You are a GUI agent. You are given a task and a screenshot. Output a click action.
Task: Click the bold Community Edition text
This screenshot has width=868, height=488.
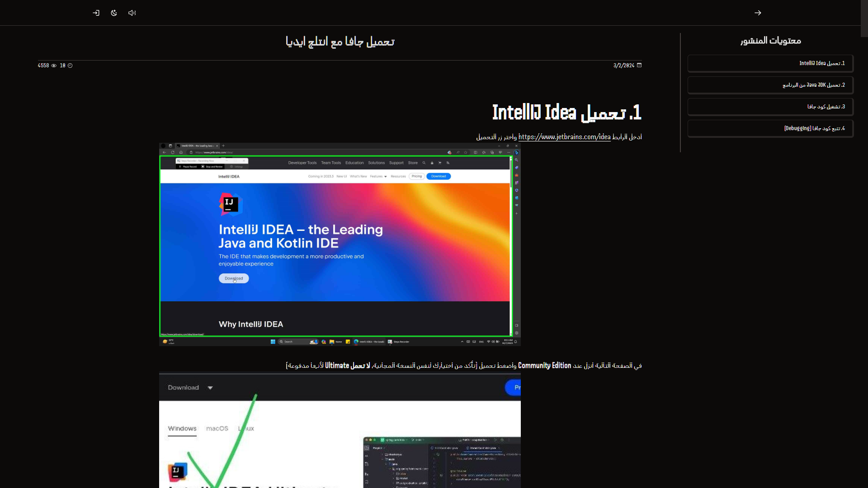[544, 366]
